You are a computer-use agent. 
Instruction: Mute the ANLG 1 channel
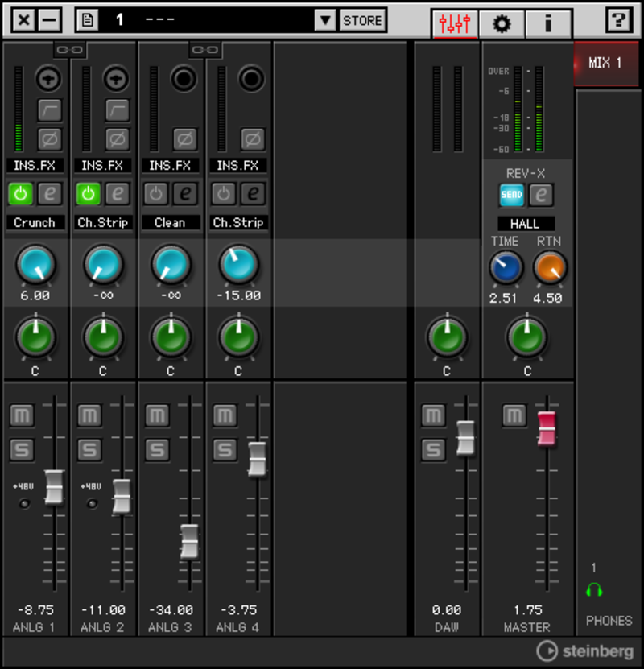(22, 415)
